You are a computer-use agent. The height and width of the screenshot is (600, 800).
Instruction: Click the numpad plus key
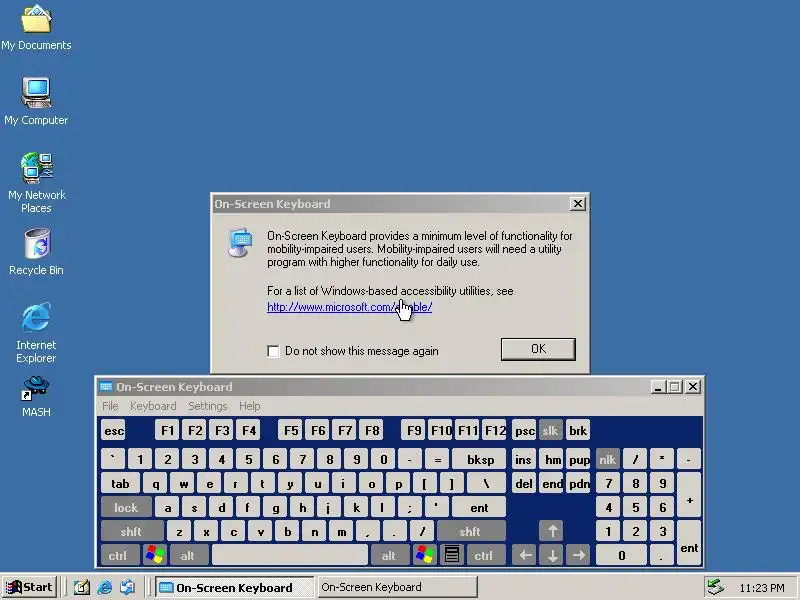(x=689, y=495)
